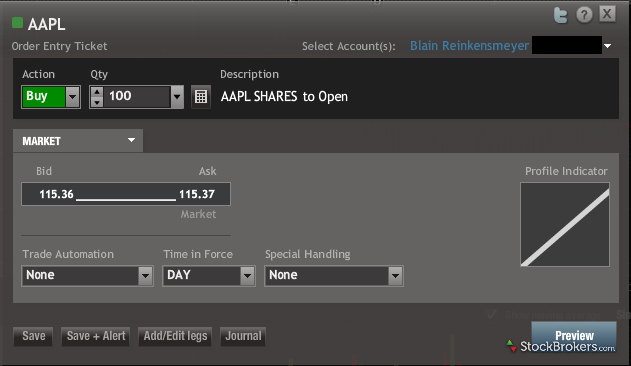Viewport: 631px width, 366px height.
Task: Open the Select Account dropdown arrow
Action: tap(607, 46)
